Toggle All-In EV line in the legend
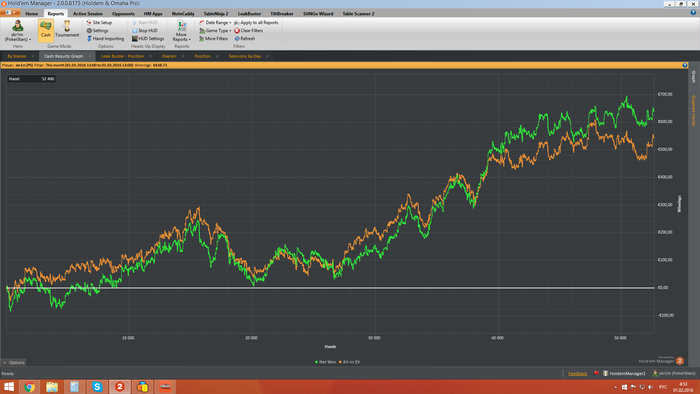Screen dimensions: 700x394 (x=350, y=362)
